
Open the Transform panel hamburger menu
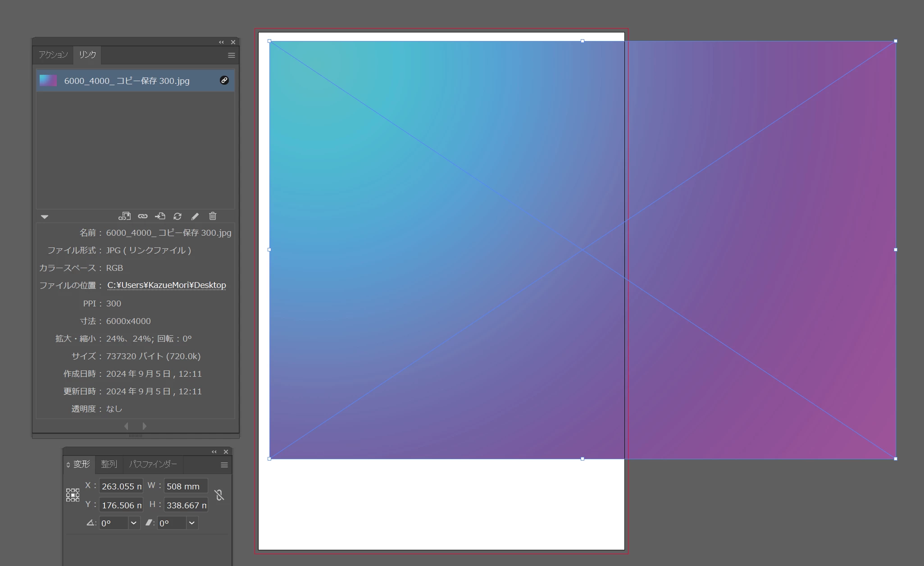tap(224, 465)
